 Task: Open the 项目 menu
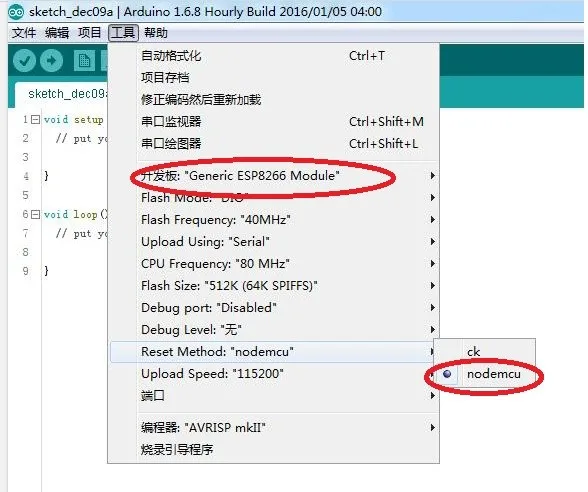[90, 33]
